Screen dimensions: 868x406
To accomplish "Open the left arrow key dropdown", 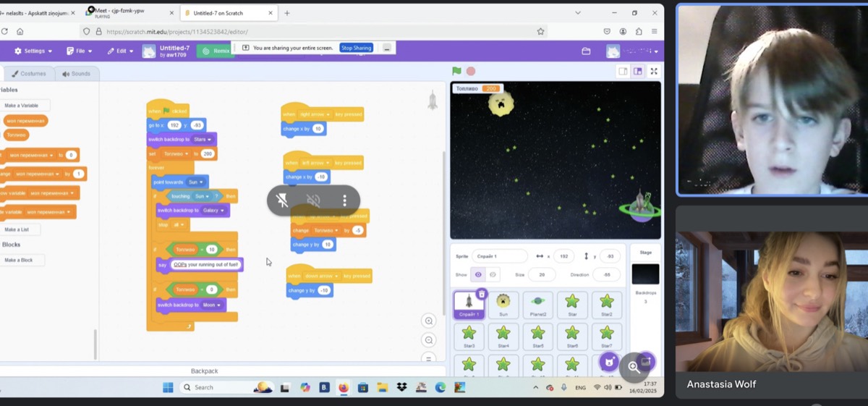I will [x=315, y=163].
